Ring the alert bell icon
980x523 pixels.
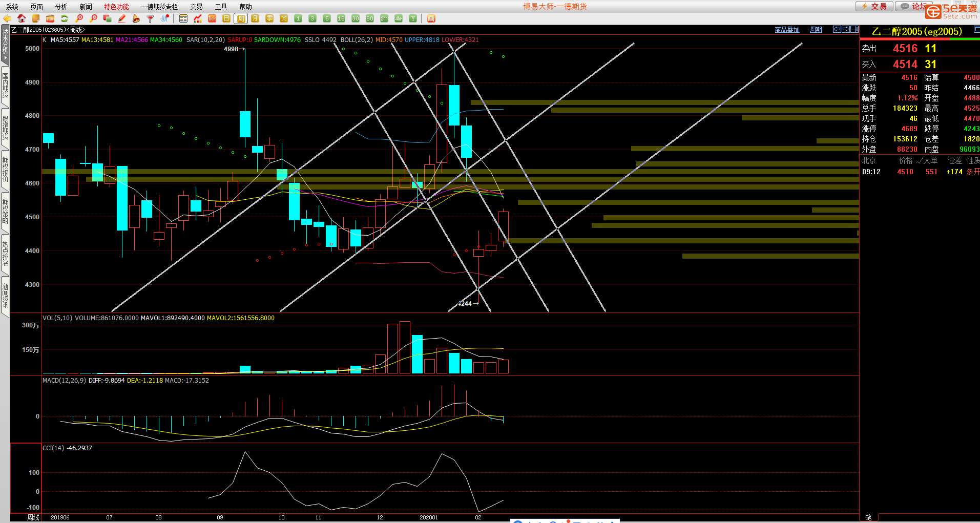click(136, 18)
